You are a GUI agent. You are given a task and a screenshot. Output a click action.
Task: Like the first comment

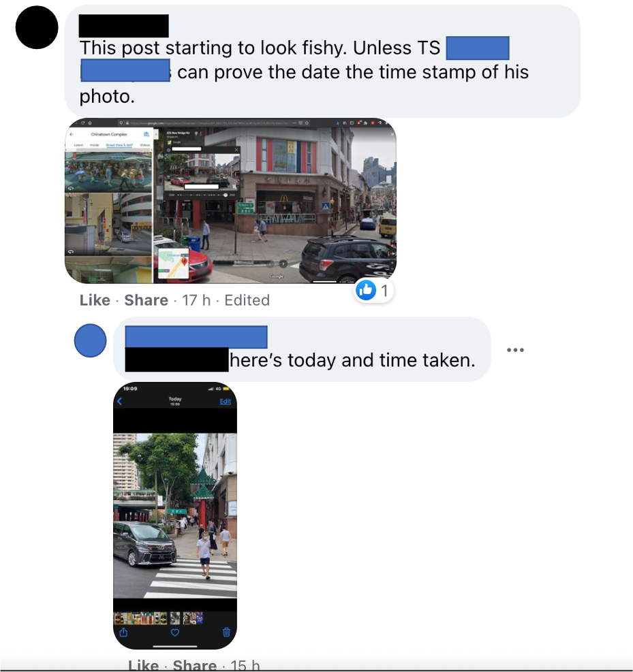coord(95,300)
